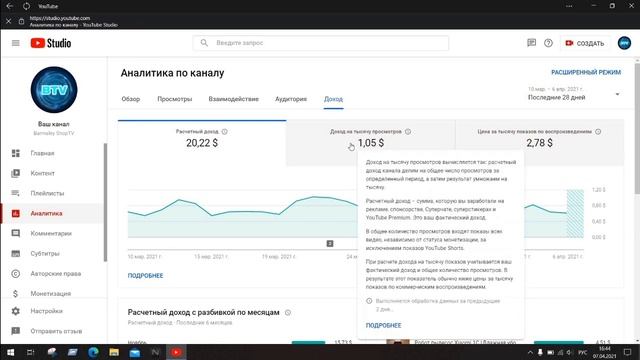Click the browser refresh icon
640x360 pixels.
(x=27, y=6)
